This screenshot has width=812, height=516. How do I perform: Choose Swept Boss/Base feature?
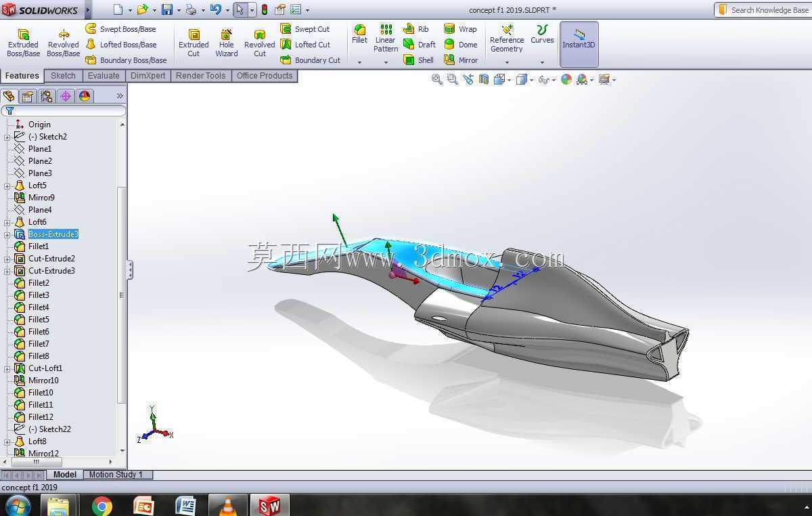[x=120, y=29]
